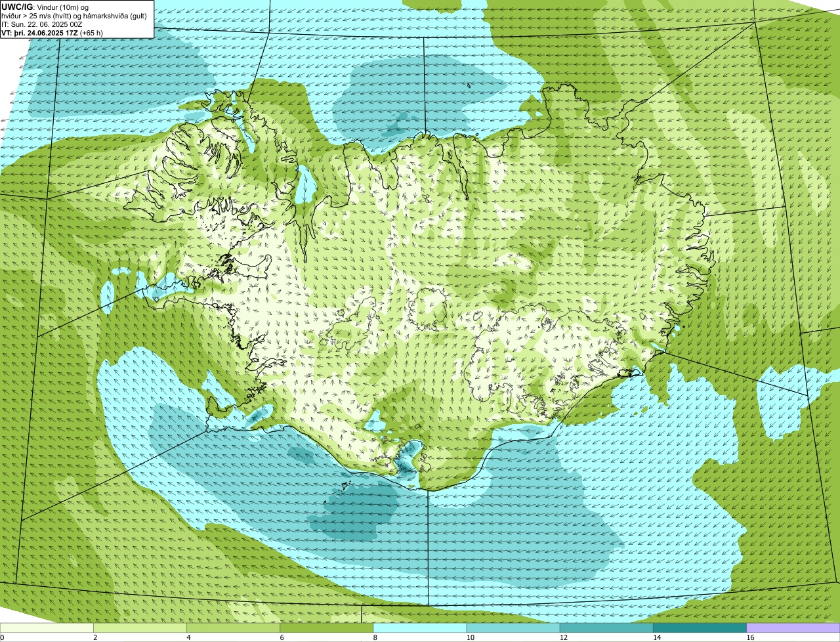Click the lavender legend swatch above 16 m/s

[793, 628]
